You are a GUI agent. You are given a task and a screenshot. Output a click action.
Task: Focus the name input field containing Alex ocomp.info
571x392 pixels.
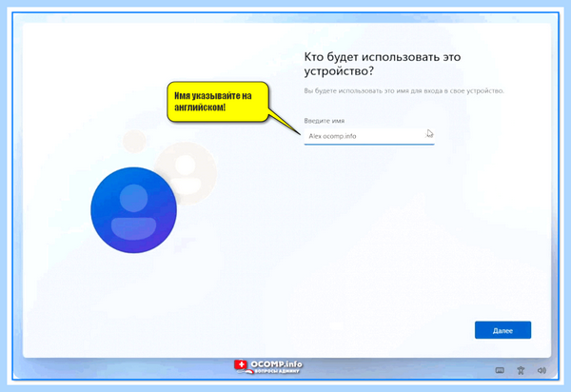point(369,136)
